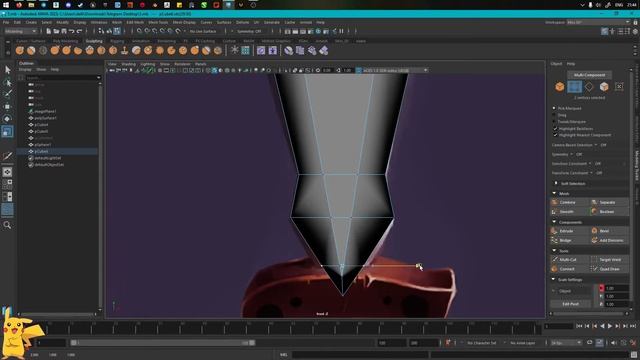Click Add Divisions in Components

click(609, 240)
